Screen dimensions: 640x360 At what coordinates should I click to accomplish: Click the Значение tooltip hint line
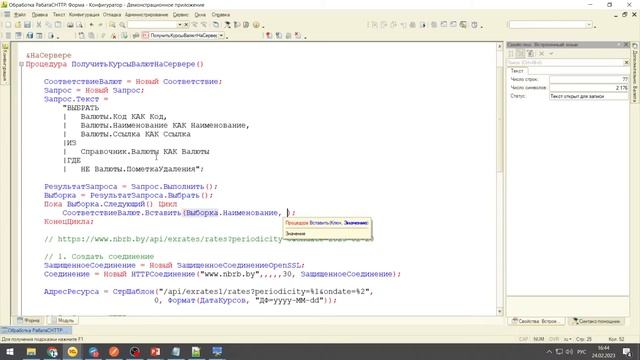tap(296, 234)
